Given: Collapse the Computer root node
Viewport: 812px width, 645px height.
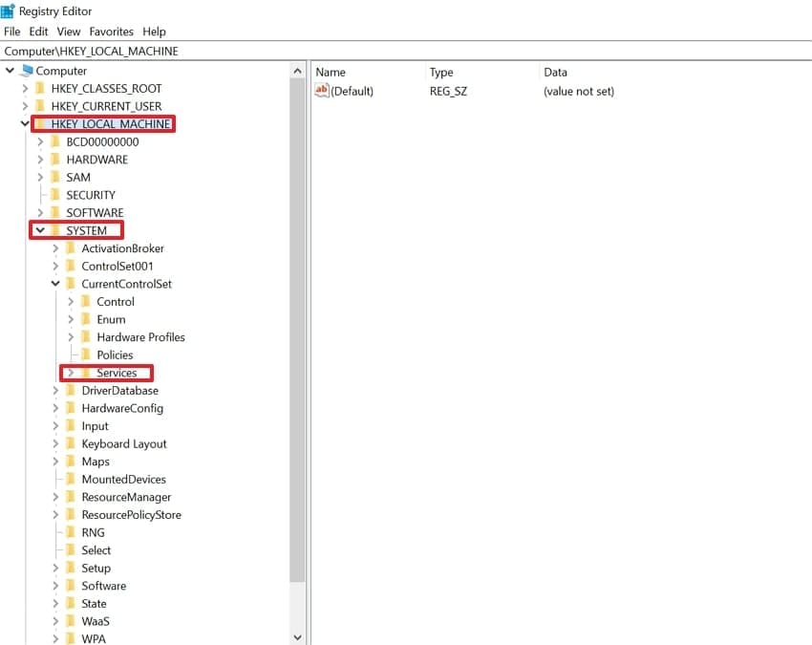Looking at the screenshot, I should [x=10, y=71].
